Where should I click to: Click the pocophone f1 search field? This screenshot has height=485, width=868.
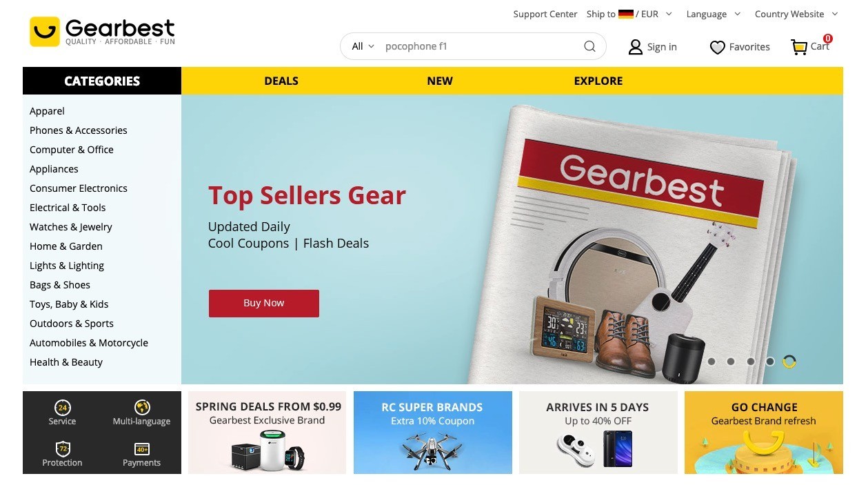tap(479, 46)
